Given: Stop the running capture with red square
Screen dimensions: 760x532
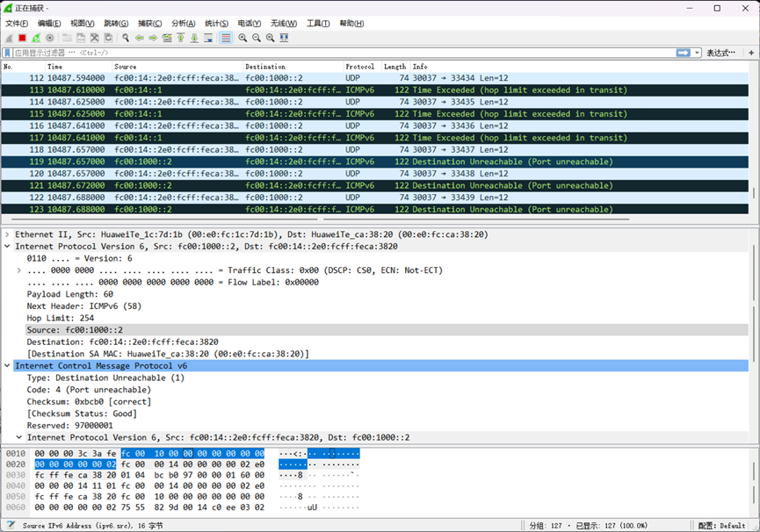Looking at the screenshot, I should (22, 38).
